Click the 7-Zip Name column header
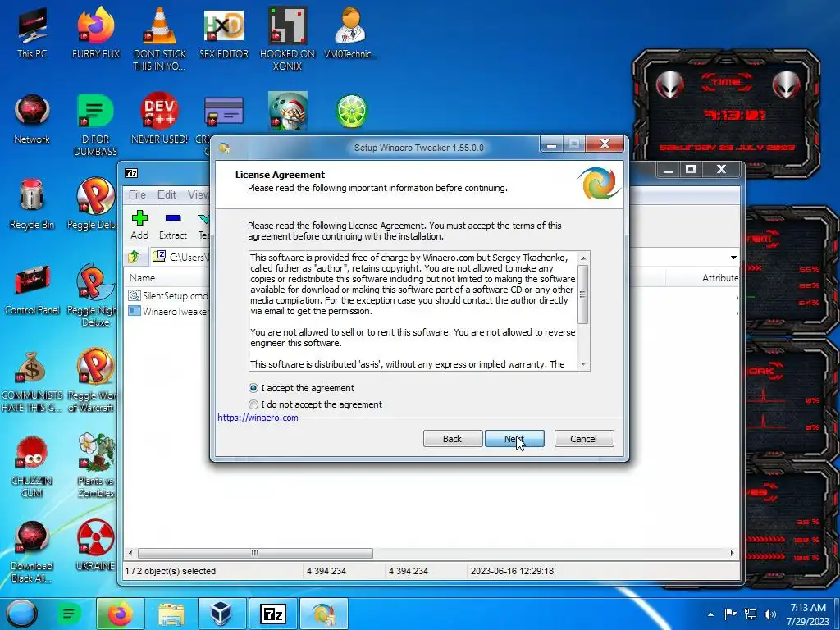The width and height of the screenshot is (840, 630). 167,278
